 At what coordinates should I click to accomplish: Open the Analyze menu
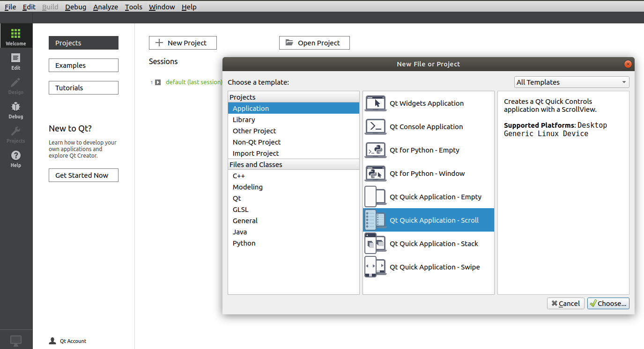[x=105, y=7]
